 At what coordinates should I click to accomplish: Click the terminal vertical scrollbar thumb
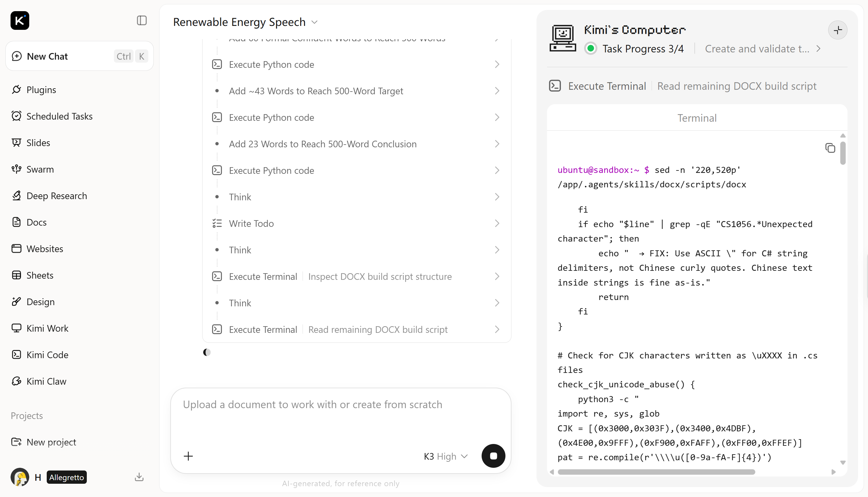(843, 153)
